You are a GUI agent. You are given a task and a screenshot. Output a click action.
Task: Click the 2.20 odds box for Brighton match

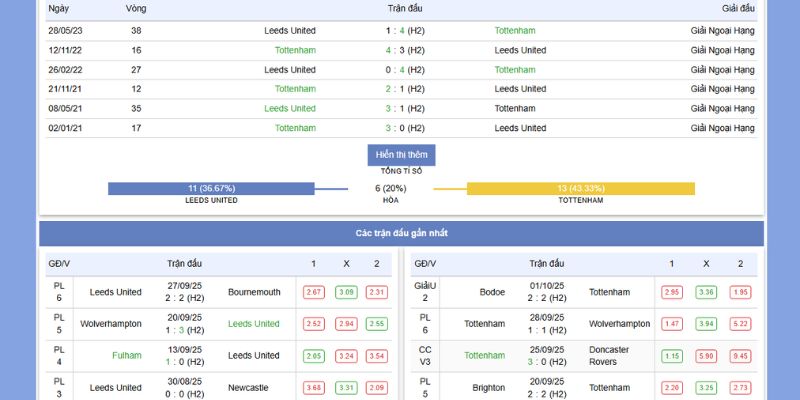(x=672, y=387)
